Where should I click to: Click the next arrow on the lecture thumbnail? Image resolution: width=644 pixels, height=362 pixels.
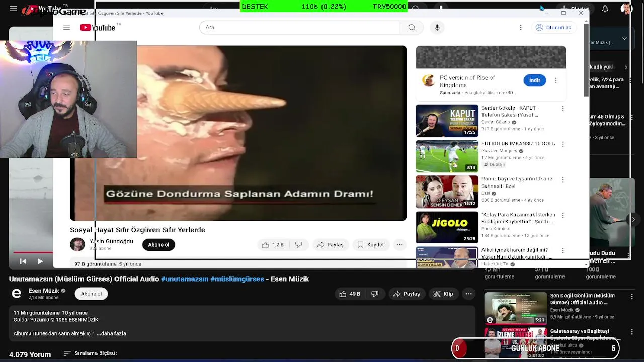(633, 219)
